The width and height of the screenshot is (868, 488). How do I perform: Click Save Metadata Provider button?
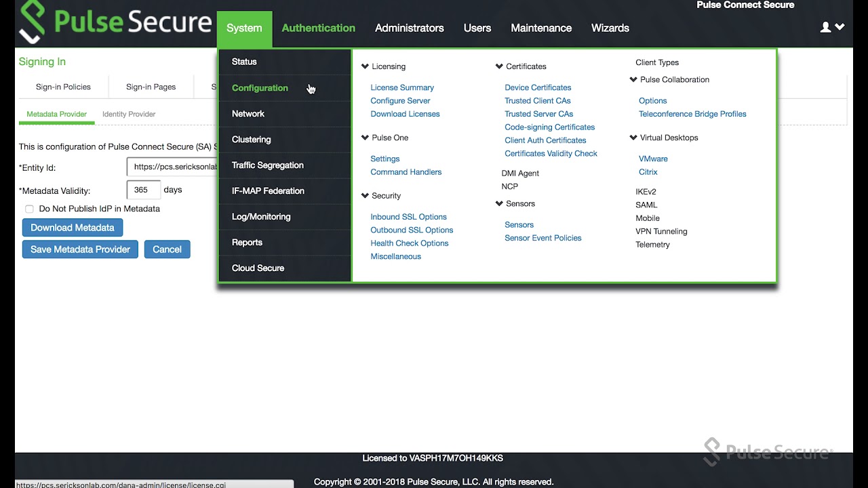tap(80, 249)
